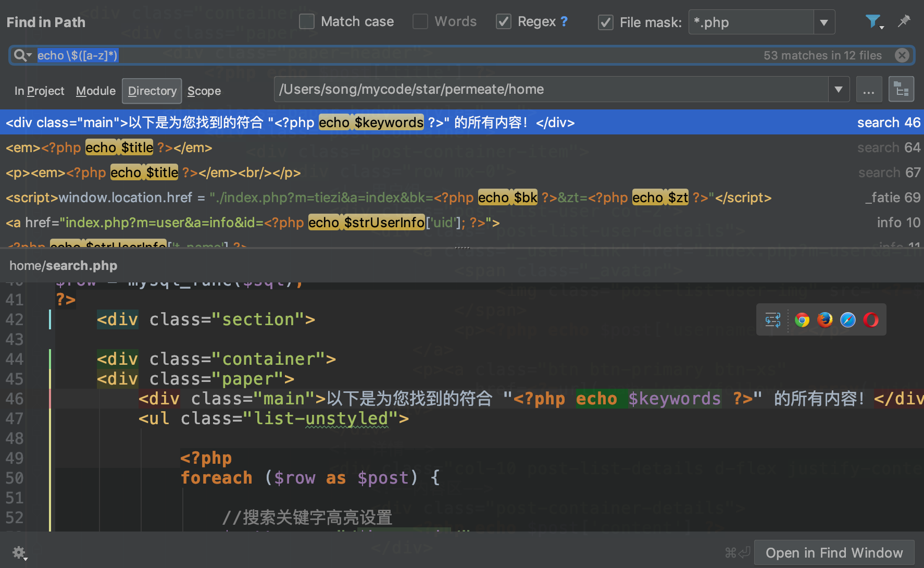
Task: Enable the Match case checkbox
Action: tap(307, 22)
